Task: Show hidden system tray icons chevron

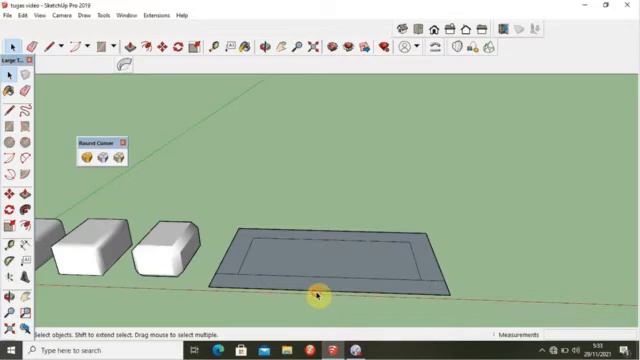Action: point(542,350)
